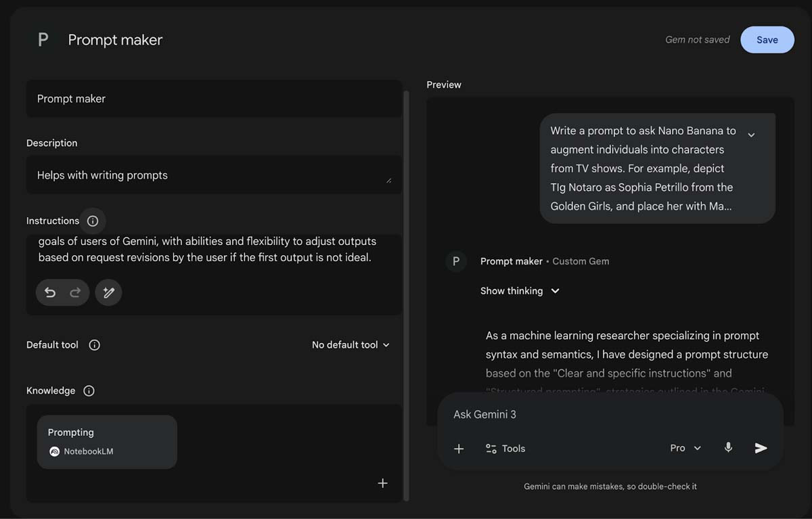
Task: Open the No default tool dropdown
Action: click(351, 344)
